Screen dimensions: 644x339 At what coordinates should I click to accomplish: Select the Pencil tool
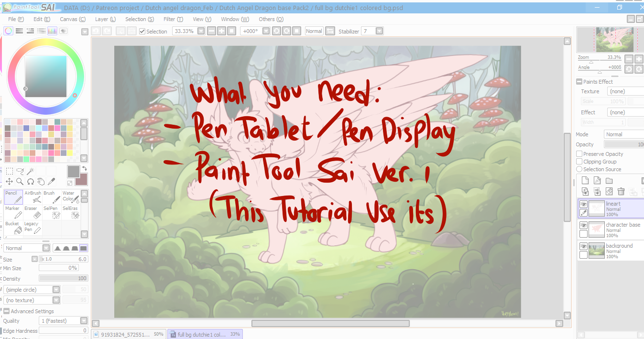[13, 197]
